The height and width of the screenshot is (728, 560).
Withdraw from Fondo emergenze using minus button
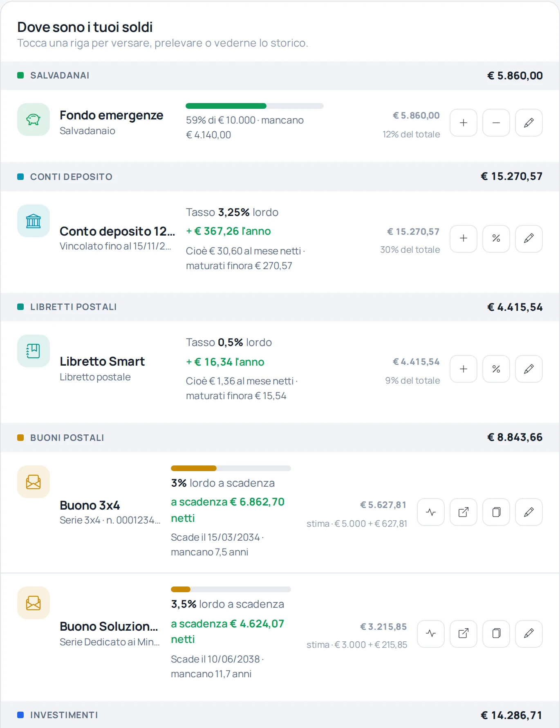point(496,123)
